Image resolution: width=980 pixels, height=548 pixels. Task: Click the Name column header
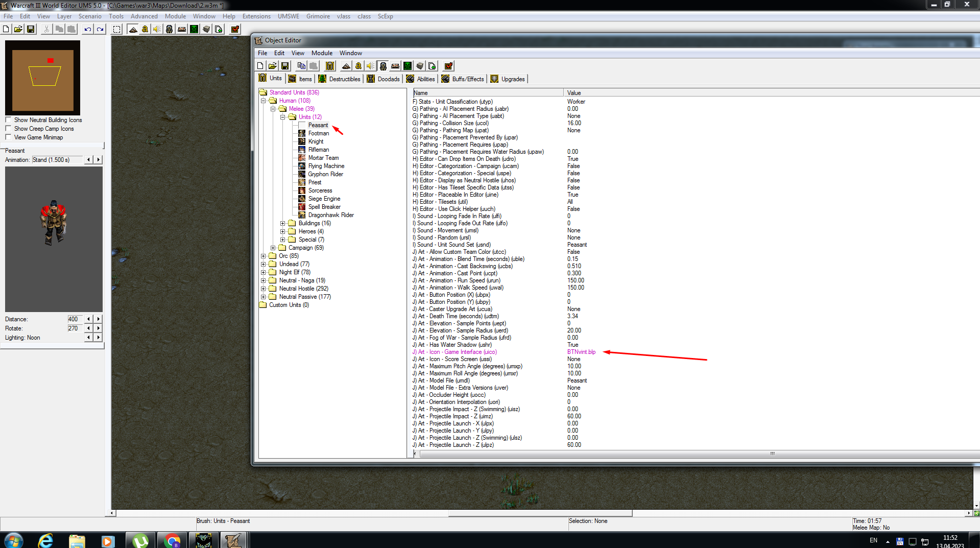click(488, 93)
